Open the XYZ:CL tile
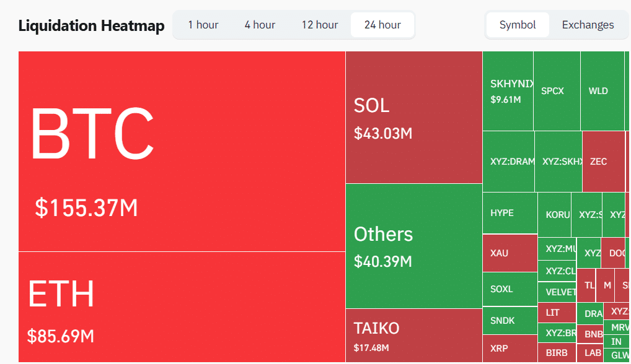Image resolution: width=631 pixels, height=364 pixels. [557, 271]
